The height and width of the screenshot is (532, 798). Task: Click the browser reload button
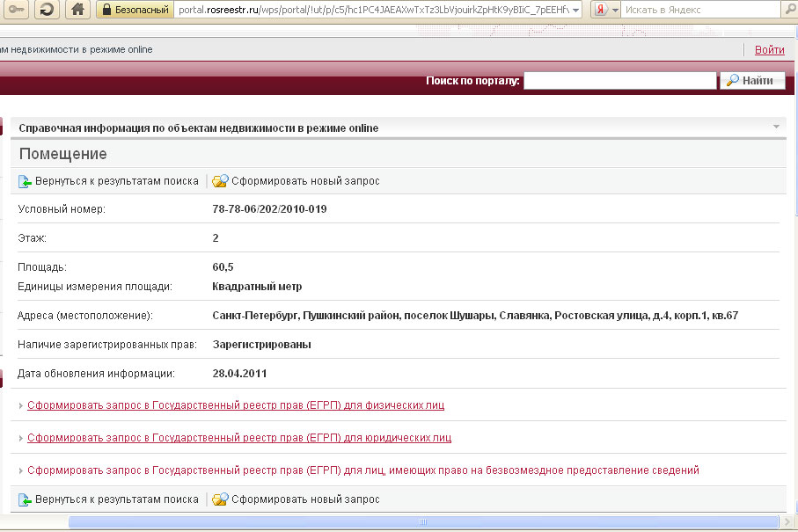pos(47,10)
